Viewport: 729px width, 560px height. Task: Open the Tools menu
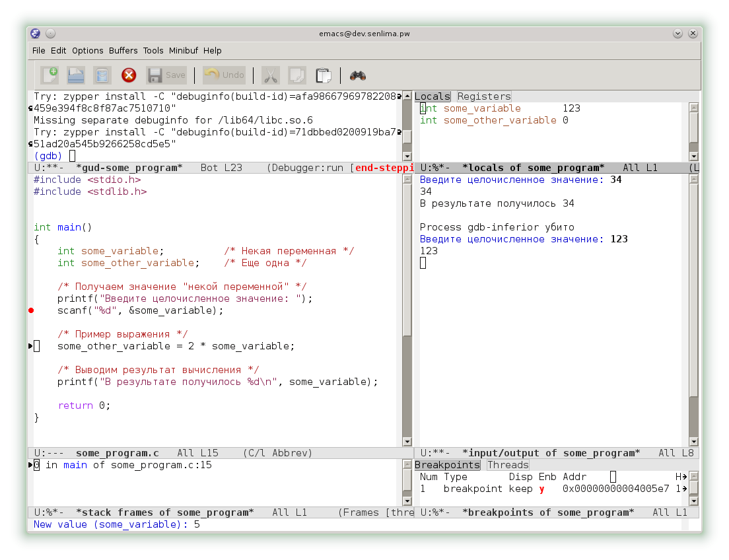(153, 51)
